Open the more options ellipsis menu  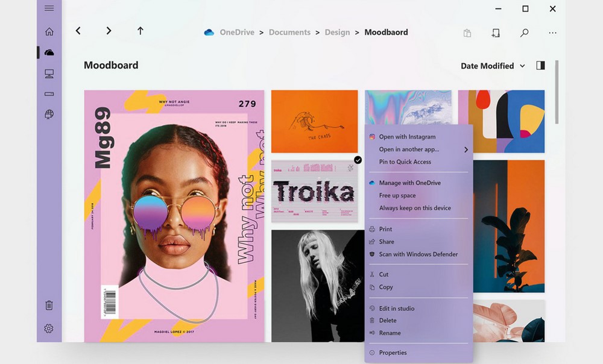pyautogui.click(x=552, y=33)
